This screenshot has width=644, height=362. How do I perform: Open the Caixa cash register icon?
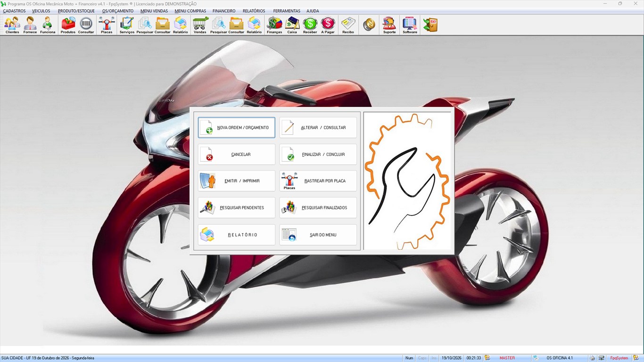[x=292, y=25]
